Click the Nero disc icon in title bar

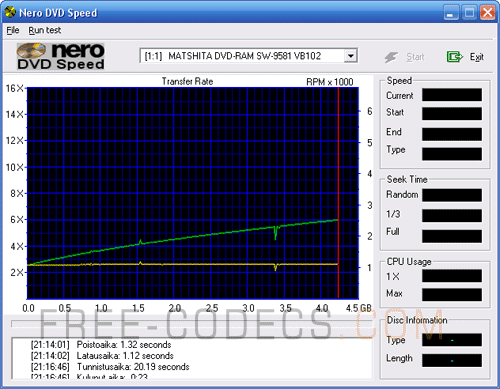10,12
